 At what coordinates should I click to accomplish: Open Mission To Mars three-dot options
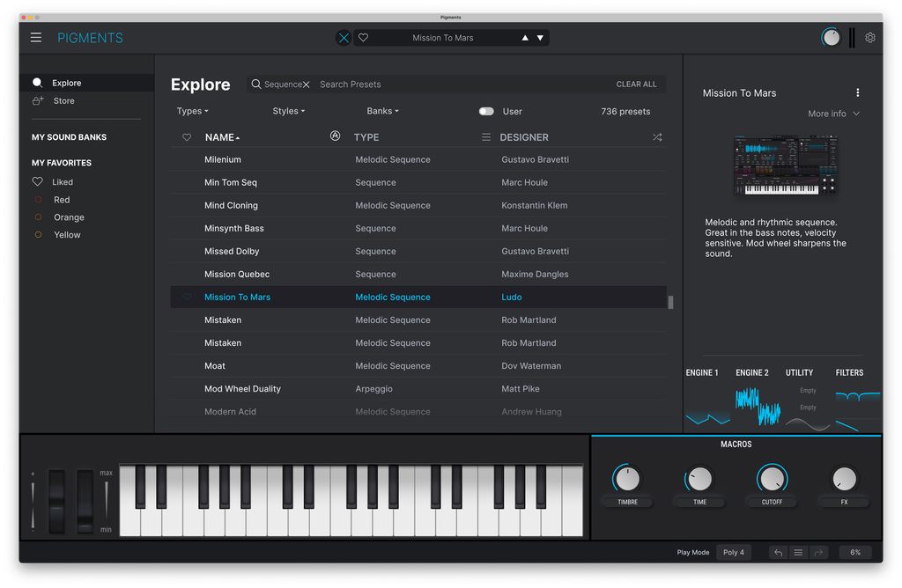[857, 92]
